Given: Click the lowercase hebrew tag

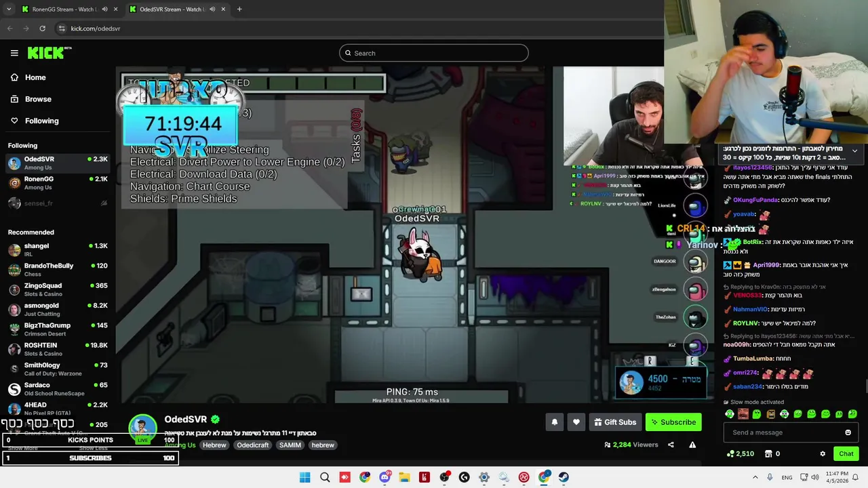Looking at the screenshot, I should click(323, 445).
